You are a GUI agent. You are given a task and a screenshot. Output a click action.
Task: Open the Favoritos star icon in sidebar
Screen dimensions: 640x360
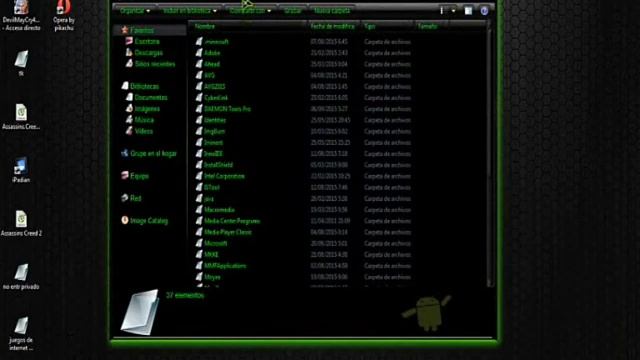coord(125,30)
